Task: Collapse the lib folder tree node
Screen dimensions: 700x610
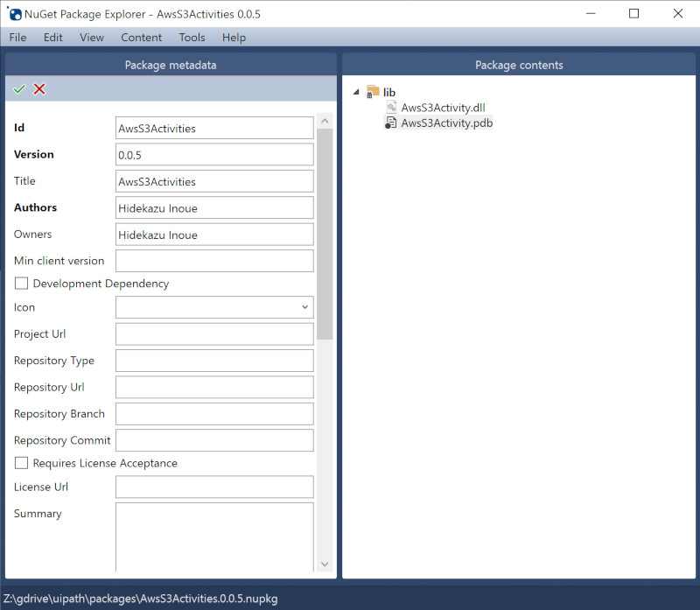Action: [356, 92]
